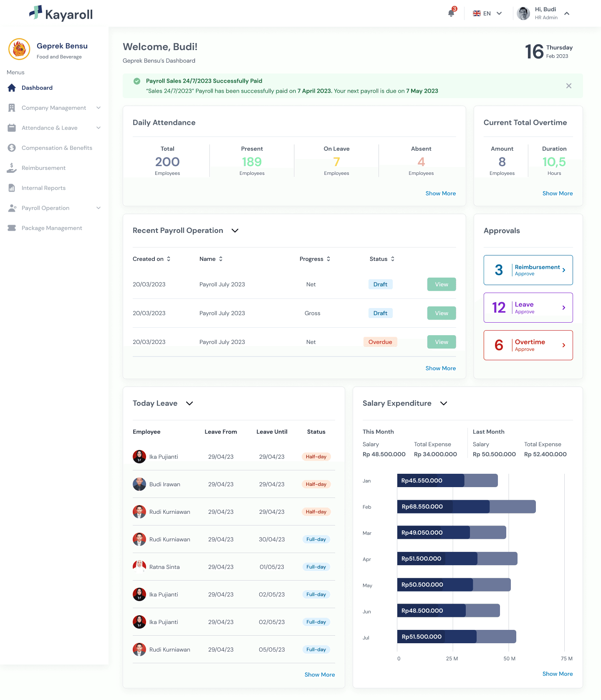The width and height of the screenshot is (601, 700).
Task: Expand the Company Management menu
Action: click(x=54, y=108)
